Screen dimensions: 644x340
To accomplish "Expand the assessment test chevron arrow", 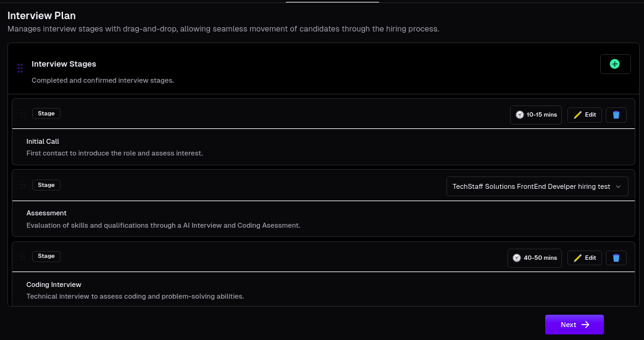I will tap(619, 186).
